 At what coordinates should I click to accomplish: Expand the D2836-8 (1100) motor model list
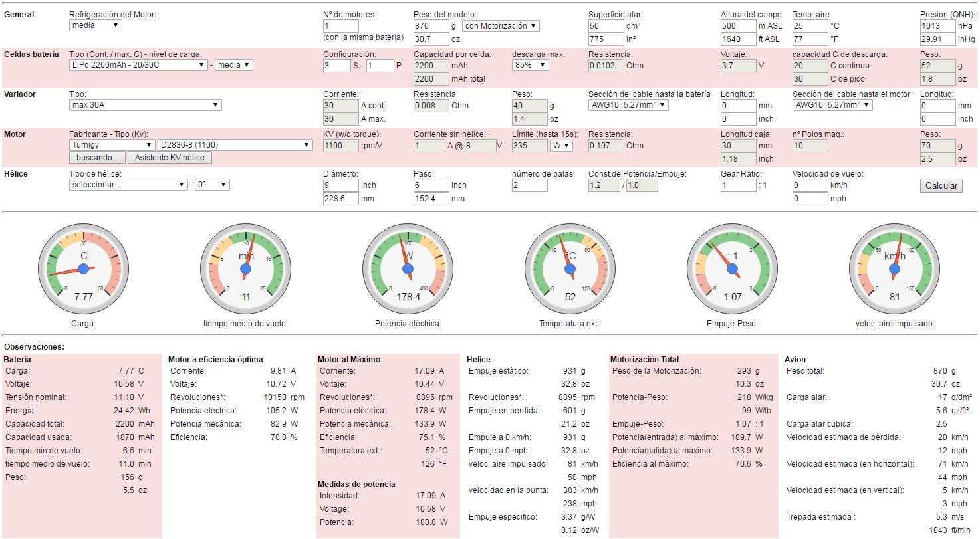(235, 145)
